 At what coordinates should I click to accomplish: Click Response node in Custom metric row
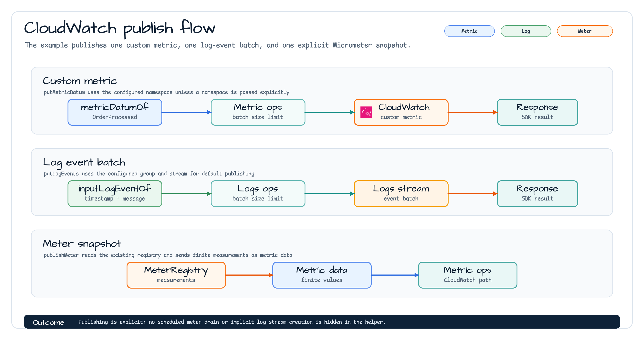click(538, 112)
